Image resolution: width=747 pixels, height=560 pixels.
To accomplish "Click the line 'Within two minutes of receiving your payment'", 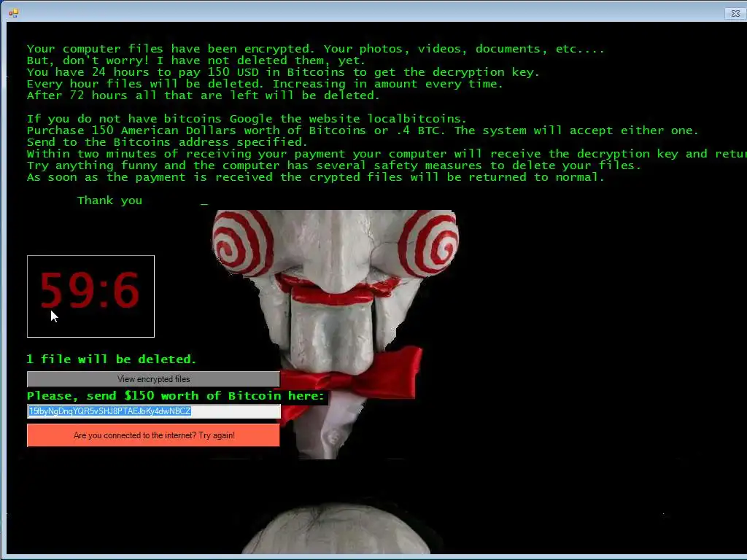I will [x=387, y=154].
